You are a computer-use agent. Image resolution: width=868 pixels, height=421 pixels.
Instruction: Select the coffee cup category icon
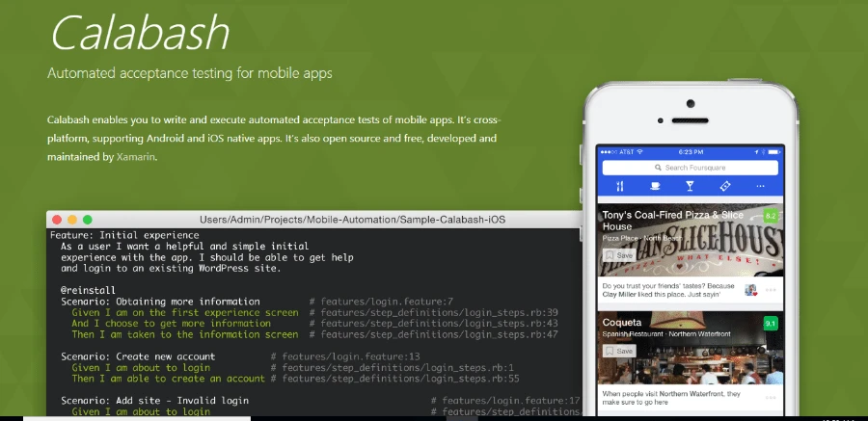656,186
